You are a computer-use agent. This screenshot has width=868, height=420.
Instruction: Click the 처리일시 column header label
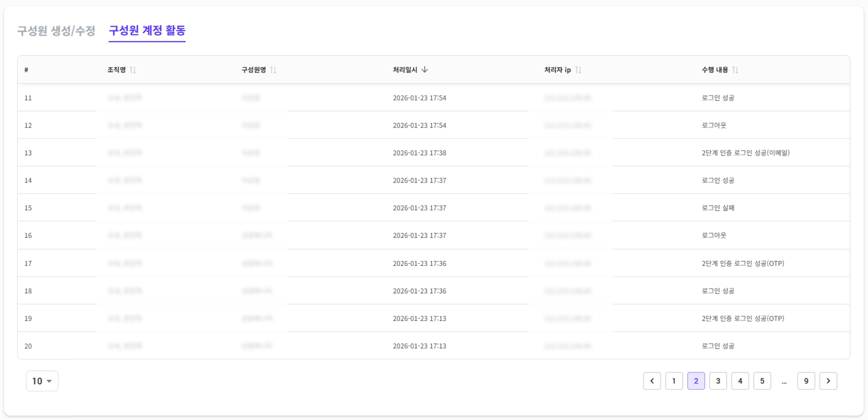coord(405,70)
